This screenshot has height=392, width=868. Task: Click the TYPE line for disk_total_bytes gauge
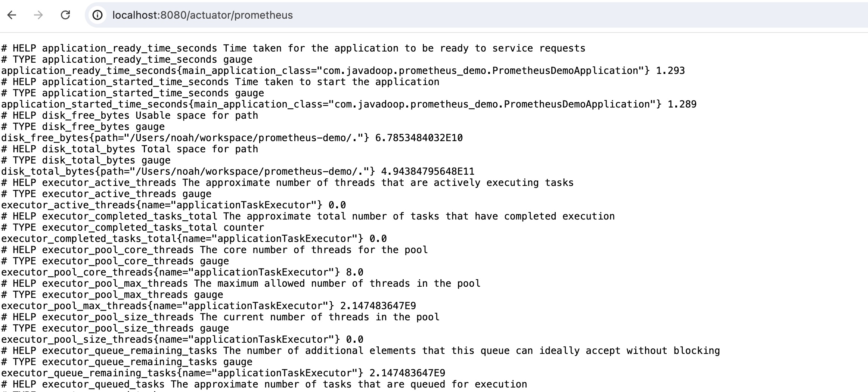point(86,160)
